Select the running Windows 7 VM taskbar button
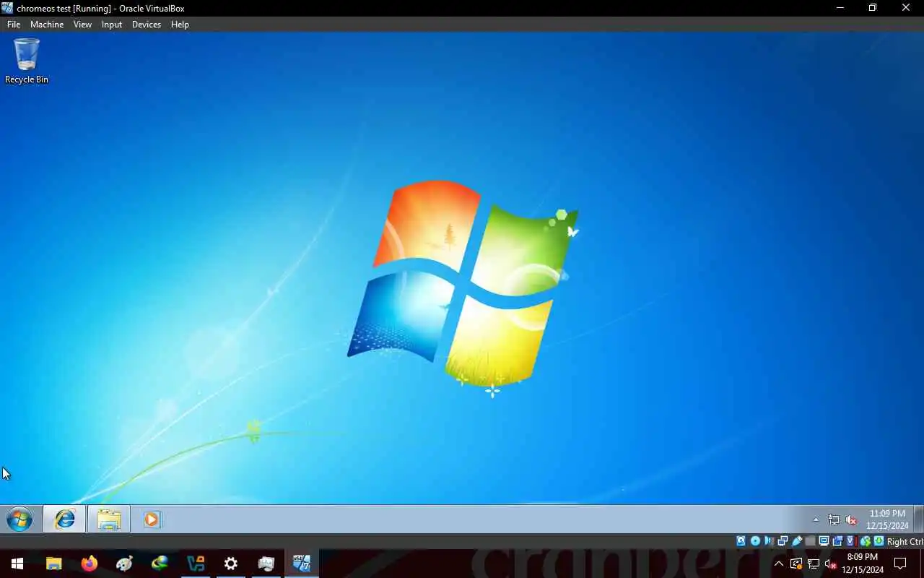Screen dimensions: 924x578 pos(302,564)
